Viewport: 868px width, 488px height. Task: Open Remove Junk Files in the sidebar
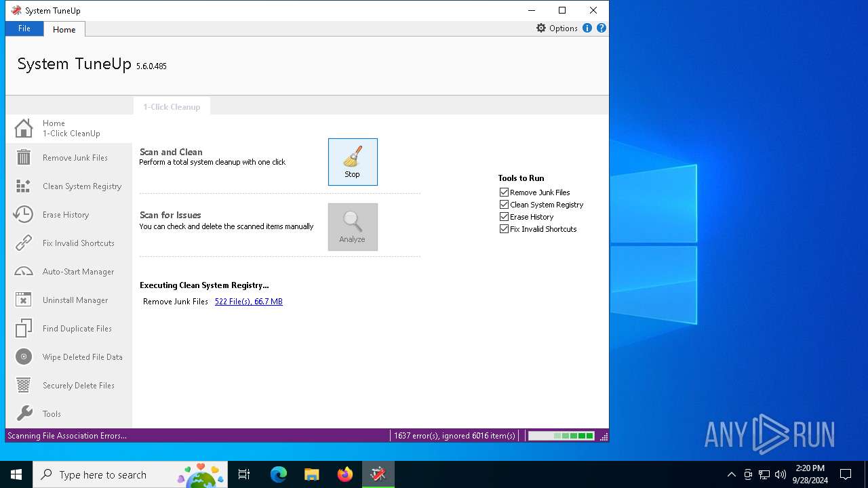pyautogui.click(x=69, y=157)
